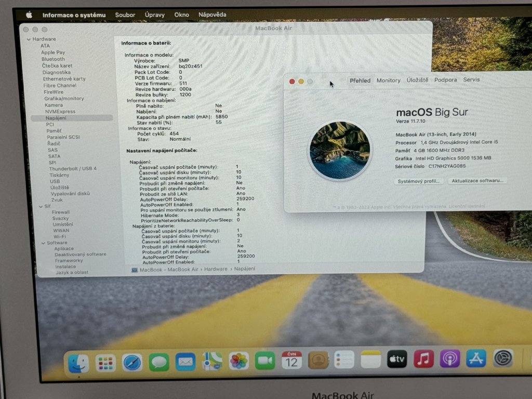Open Contacts from the Dock
532x399 pixels.
tap(318, 360)
